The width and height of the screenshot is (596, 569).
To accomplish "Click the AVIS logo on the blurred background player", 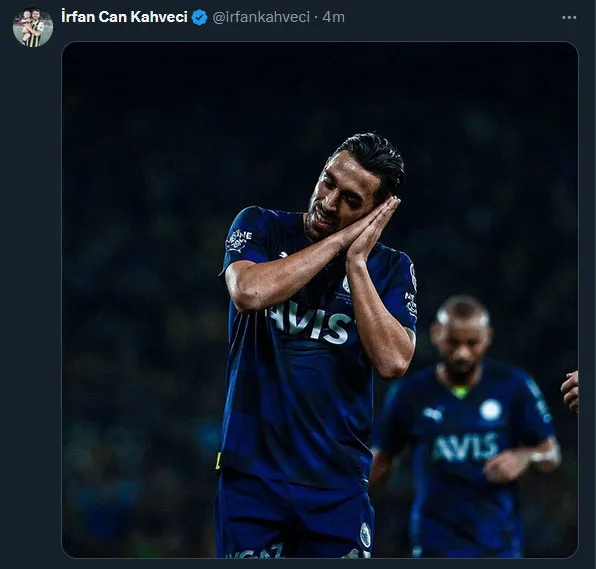I will point(466,447).
